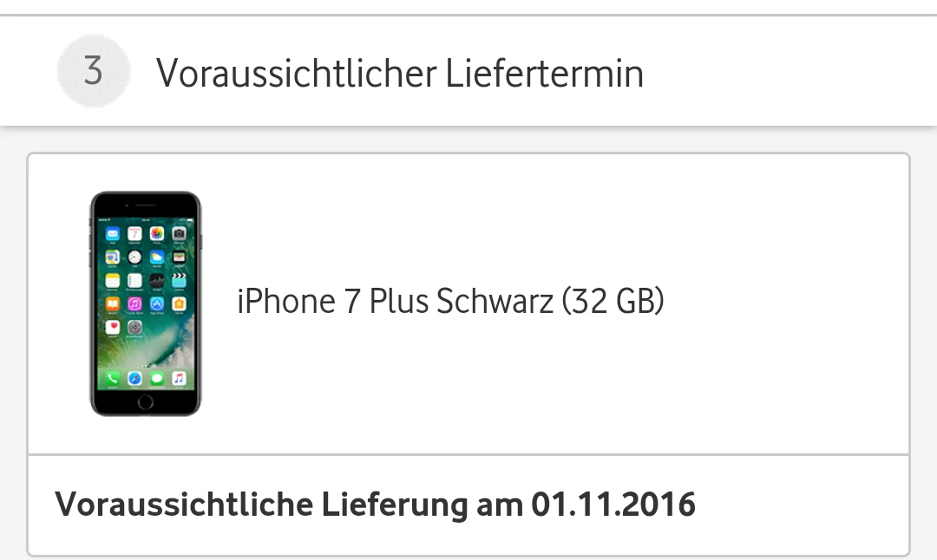The height and width of the screenshot is (560, 937).
Task: Click the Messages icon in the phone dock
Action: [x=157, y=379]
